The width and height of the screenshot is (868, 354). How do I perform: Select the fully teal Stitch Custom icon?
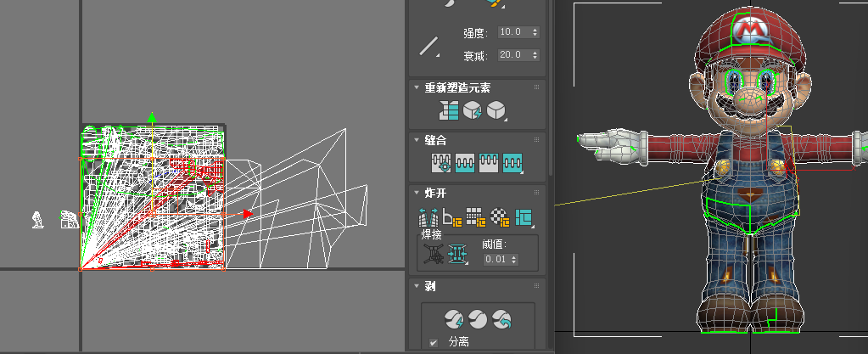click(x=512, y=164)
